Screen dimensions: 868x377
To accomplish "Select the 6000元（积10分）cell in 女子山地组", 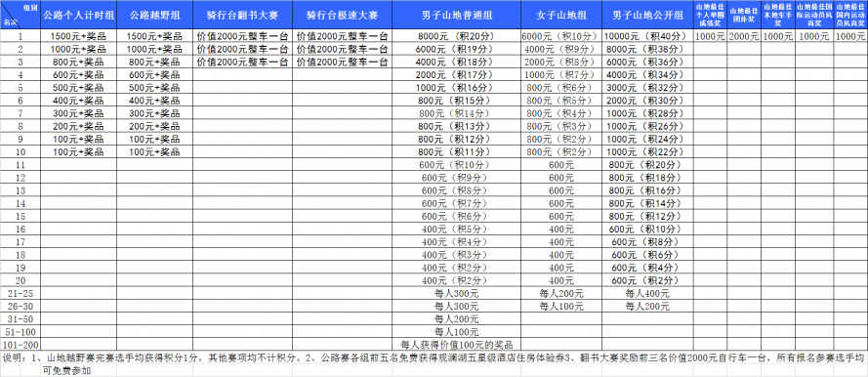I will pyautogui.click(x=560, y=36).
